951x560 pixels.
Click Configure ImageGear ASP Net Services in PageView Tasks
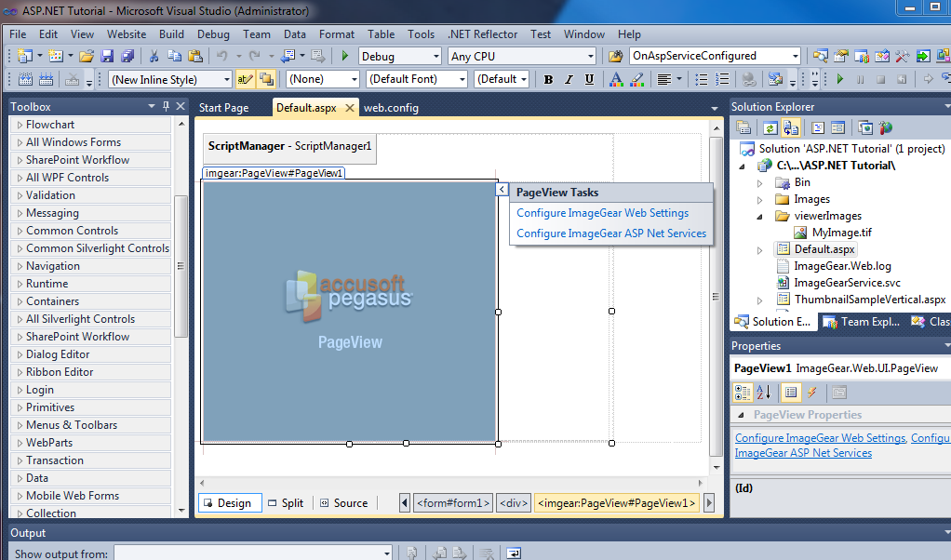coord(611,233)
